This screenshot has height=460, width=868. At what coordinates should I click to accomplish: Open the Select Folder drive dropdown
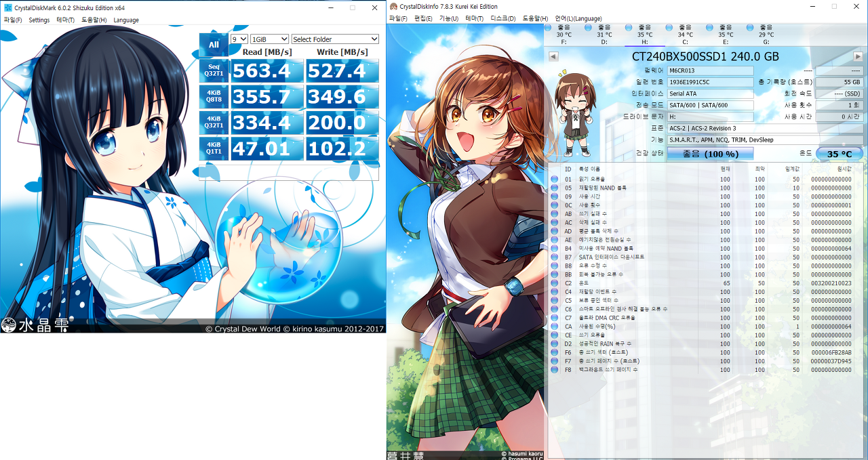(335, 39)
